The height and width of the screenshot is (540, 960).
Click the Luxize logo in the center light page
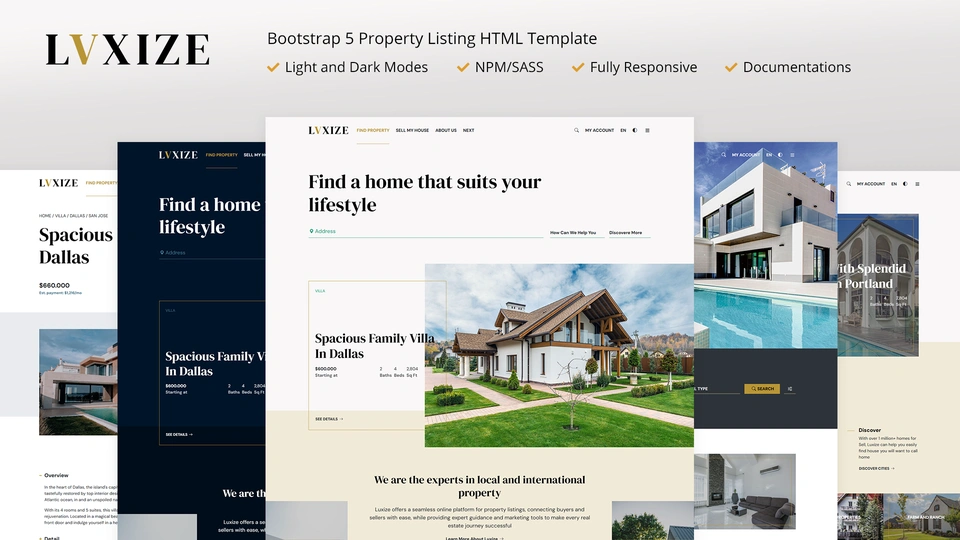click(328, 130)
